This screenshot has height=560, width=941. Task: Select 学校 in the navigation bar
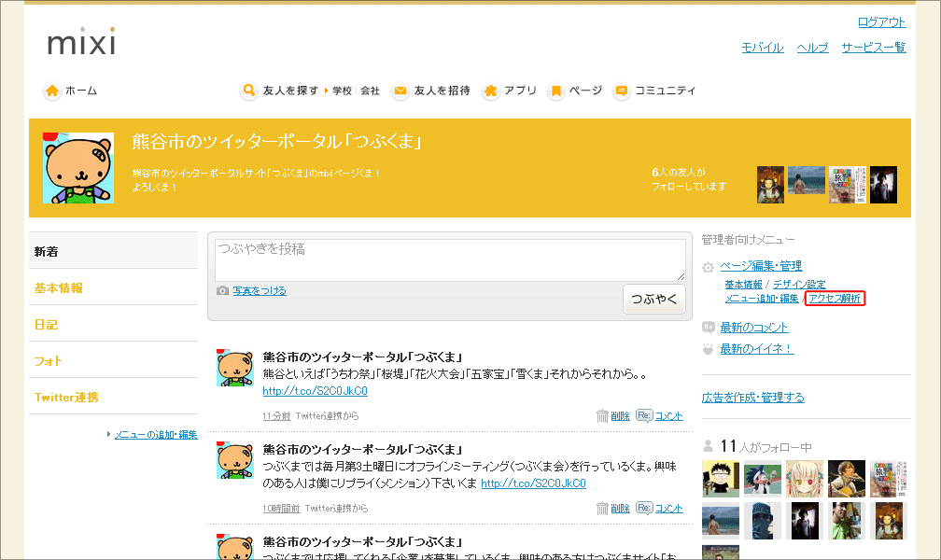pos(342,91)
